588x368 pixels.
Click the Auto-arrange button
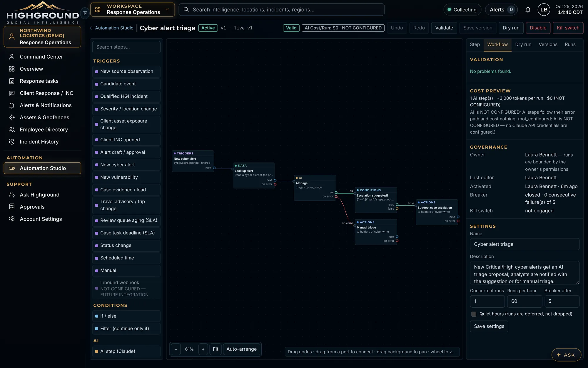[241, 349]
